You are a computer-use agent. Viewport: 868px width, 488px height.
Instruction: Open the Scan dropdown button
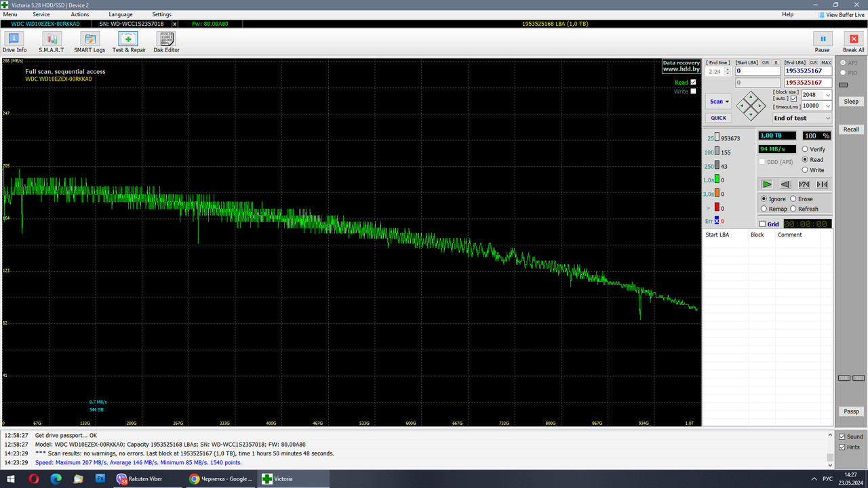(719, 102)
